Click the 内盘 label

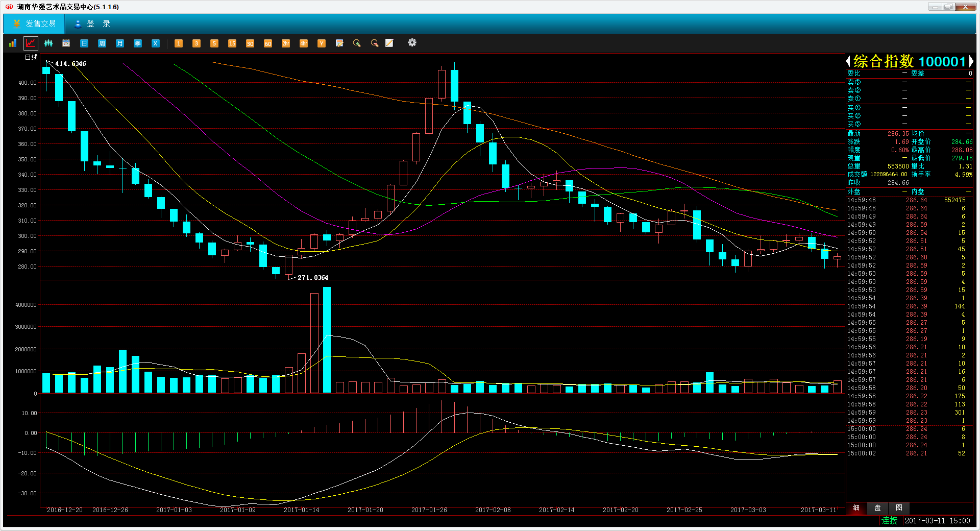tap(918, 192)
